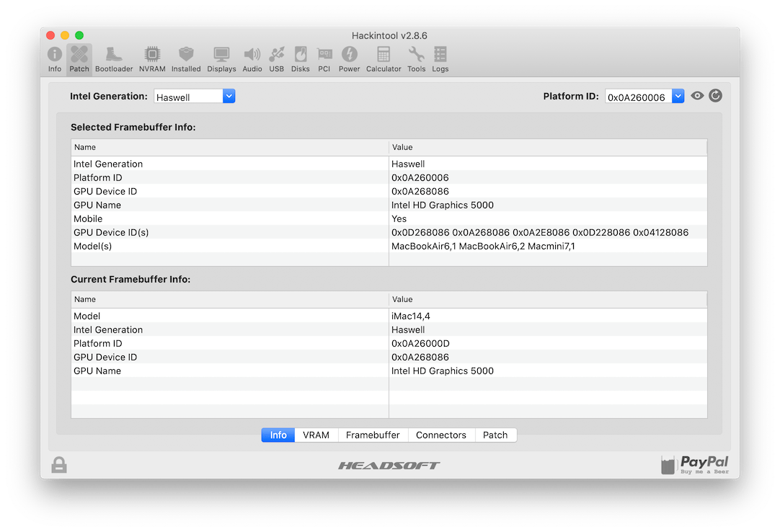Close the Hackintool window

click(50, 35)
